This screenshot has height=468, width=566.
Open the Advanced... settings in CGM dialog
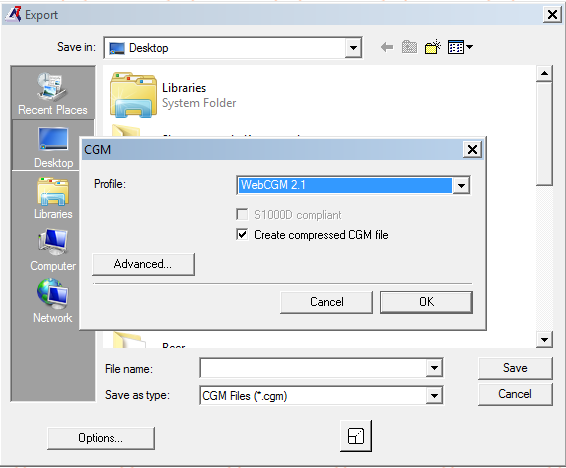pyautogui.click(x=143, y=264)
